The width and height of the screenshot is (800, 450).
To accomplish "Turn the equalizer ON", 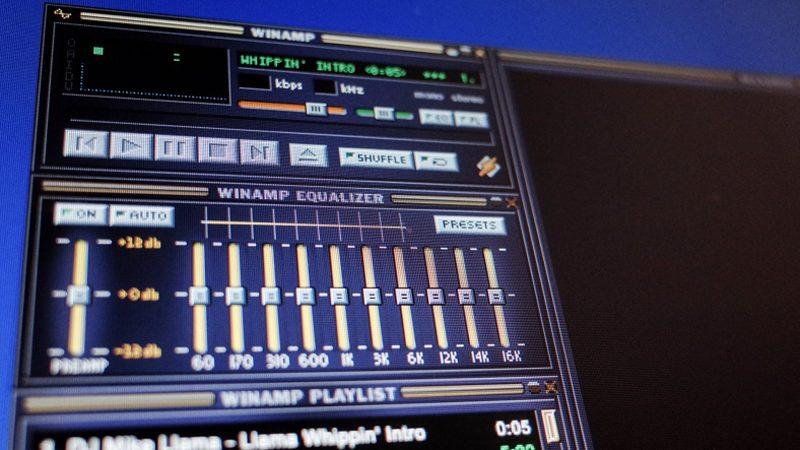I will (x=81, y=214).
